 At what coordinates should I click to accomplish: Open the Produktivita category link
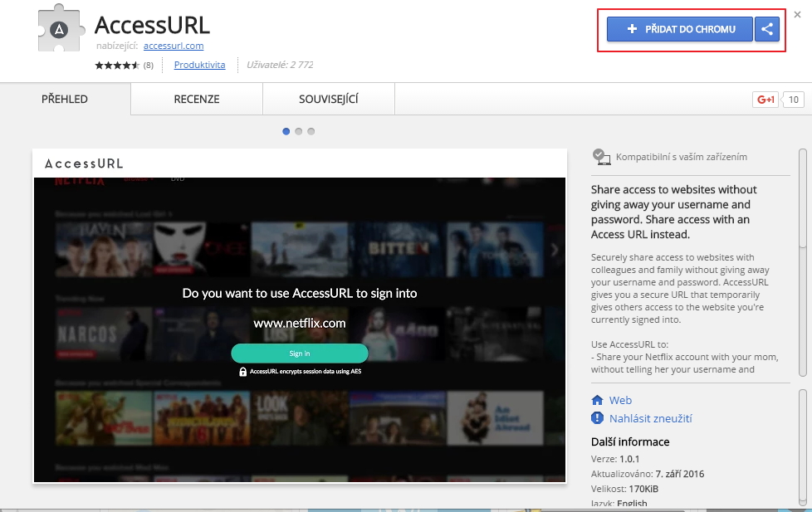pos(199,65)
